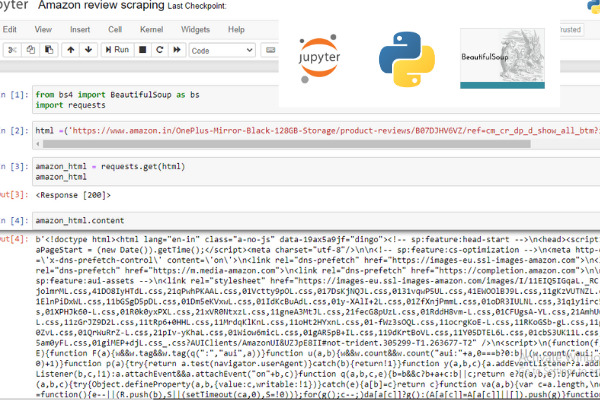
Task: Restart kernel and run all fast-forward icon
Action: [177, 50]
